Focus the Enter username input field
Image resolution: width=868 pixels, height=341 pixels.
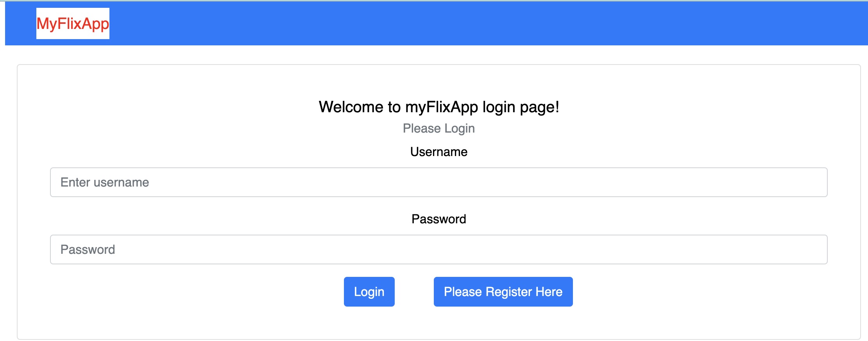pyautogui.click(x=438, y=182)
